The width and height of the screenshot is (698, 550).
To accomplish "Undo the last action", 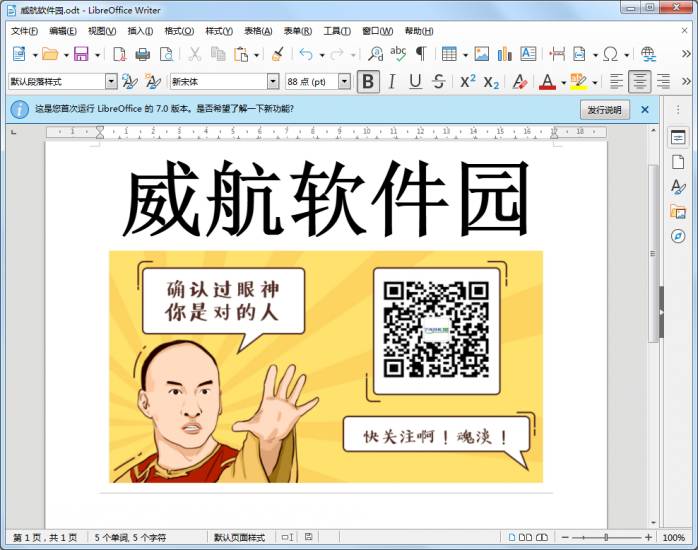I will tap(306, 54).
